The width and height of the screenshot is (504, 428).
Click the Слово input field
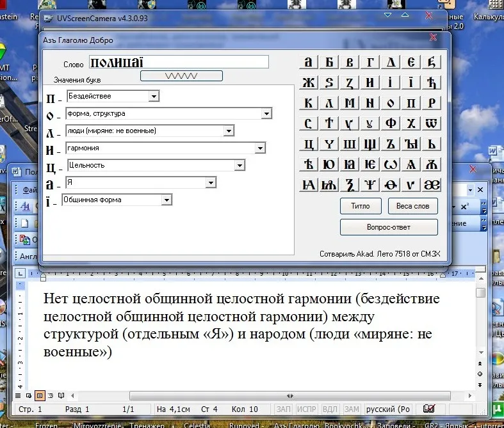tap(179, 62)
